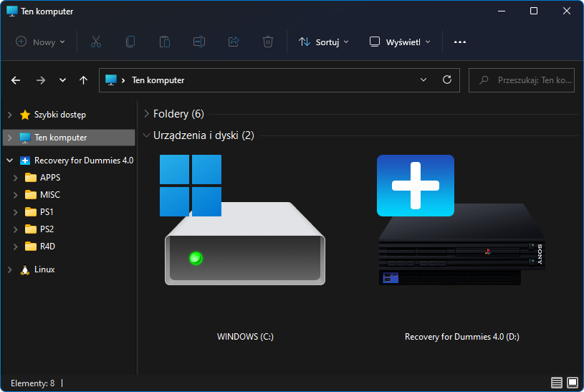Select Ten komputer in navigation pane

[60, 138]
